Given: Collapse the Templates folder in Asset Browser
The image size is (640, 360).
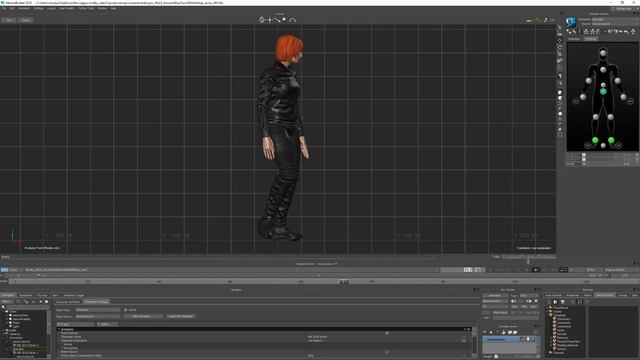Looking at the screenshot, I should coord(550,315).
